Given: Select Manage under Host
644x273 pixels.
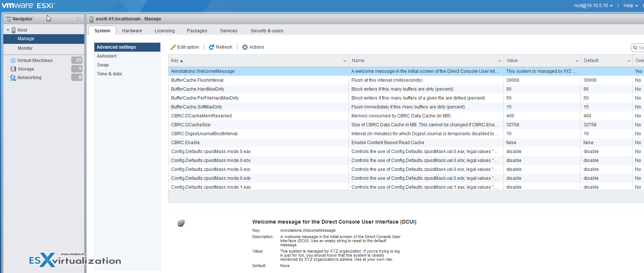Looking at the screenshot, I should 44,39.
